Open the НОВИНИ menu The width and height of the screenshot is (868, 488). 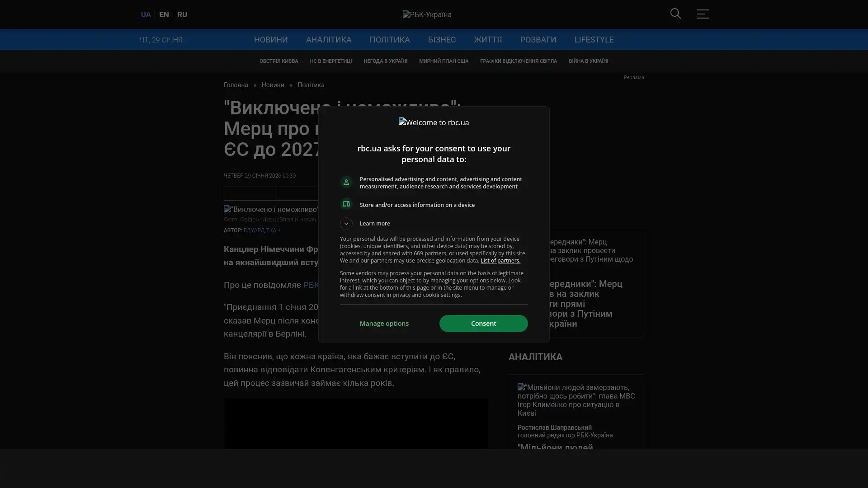click(x=270, y=40)
